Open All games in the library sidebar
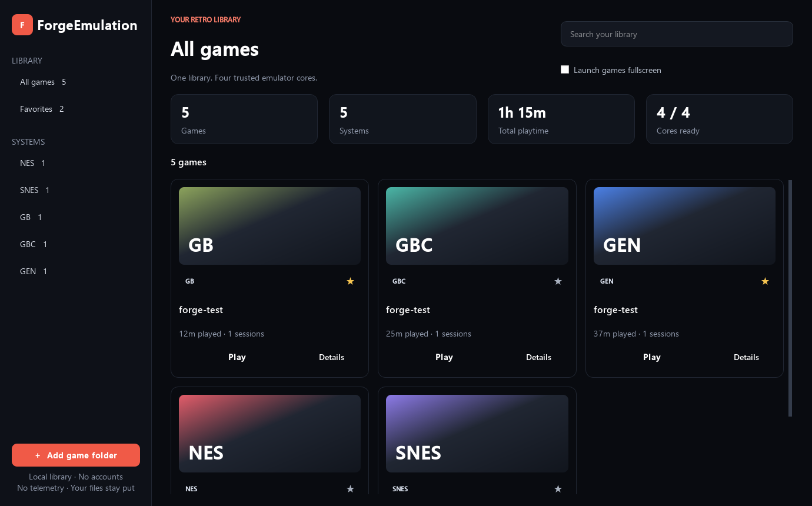Screen dimensions: 812x506 (76, 82)
